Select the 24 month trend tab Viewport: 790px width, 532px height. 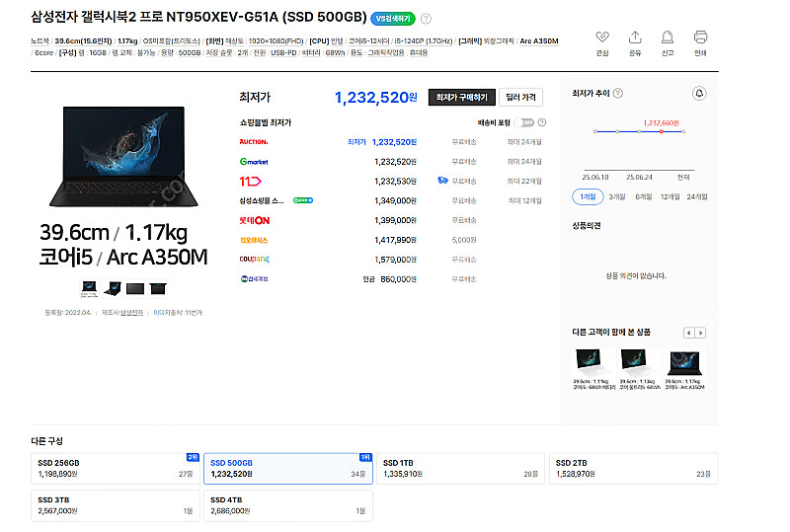tap(697, 196)
